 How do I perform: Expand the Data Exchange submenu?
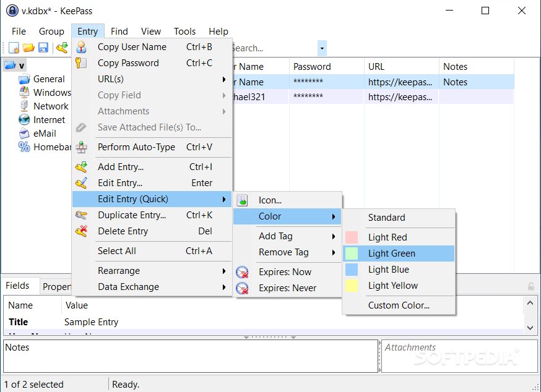[x=152, y=287]
